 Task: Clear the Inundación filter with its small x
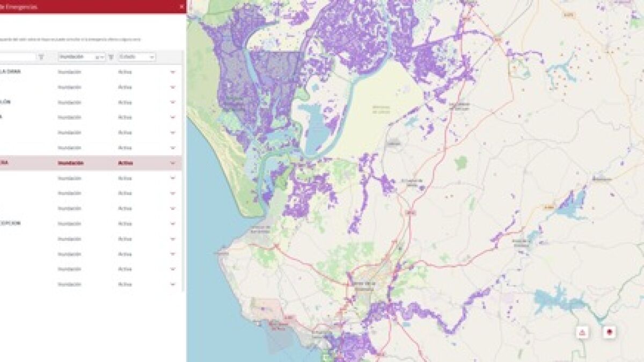point(97,57)
